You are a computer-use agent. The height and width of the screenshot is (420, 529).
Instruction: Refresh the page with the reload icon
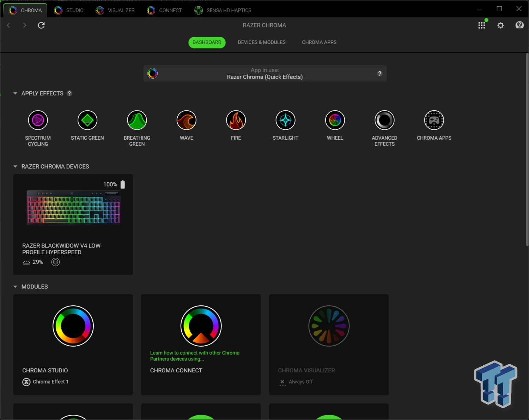(41, 25)
